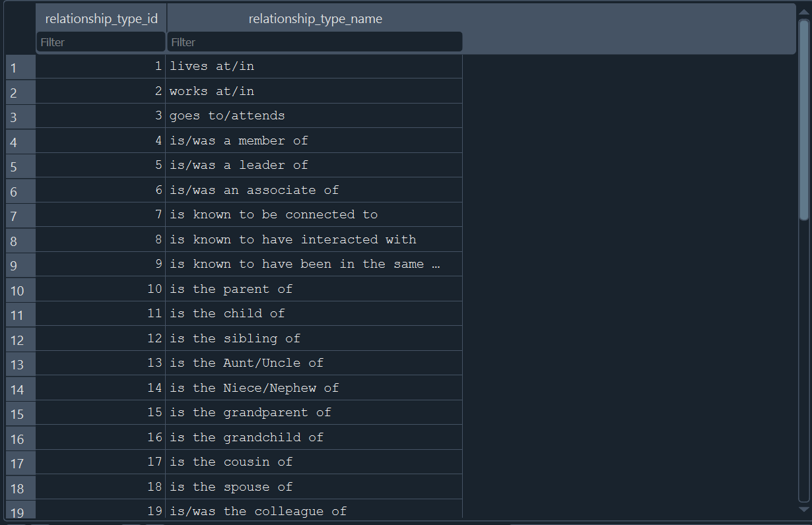Select row header number 7

[20, 215]
